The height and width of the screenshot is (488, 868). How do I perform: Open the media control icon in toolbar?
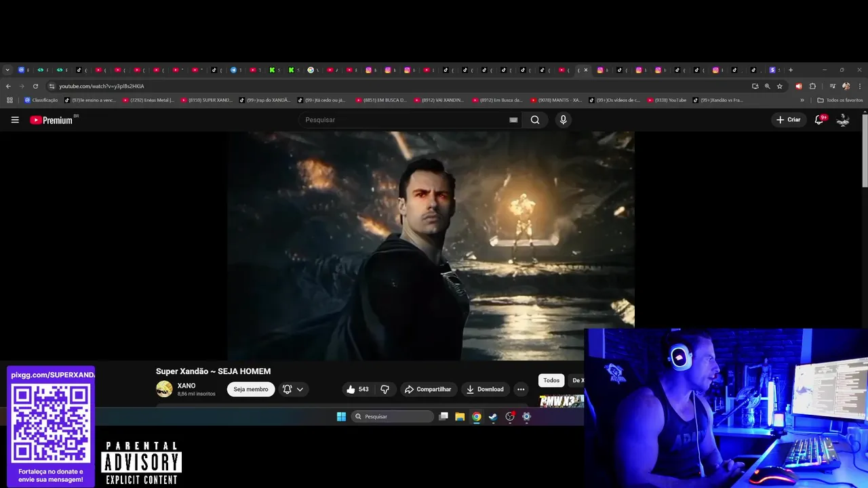[x=832, y=86]
